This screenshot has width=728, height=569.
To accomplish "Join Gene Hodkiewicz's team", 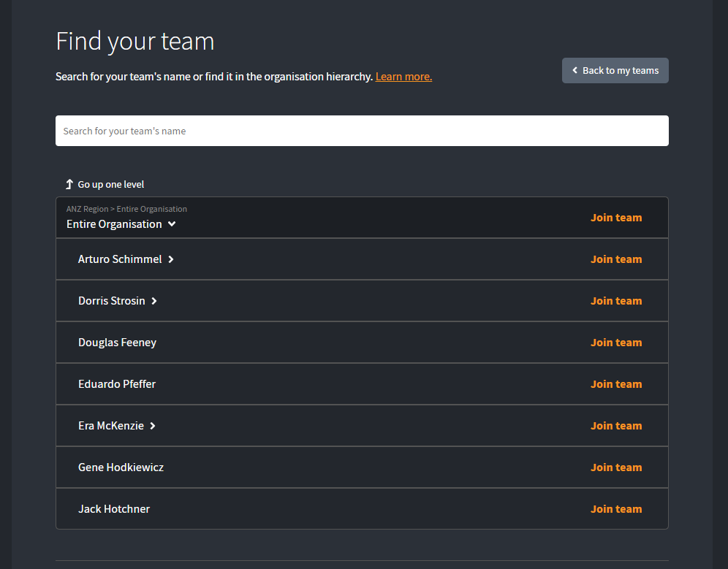I will [x=616, y=467].
